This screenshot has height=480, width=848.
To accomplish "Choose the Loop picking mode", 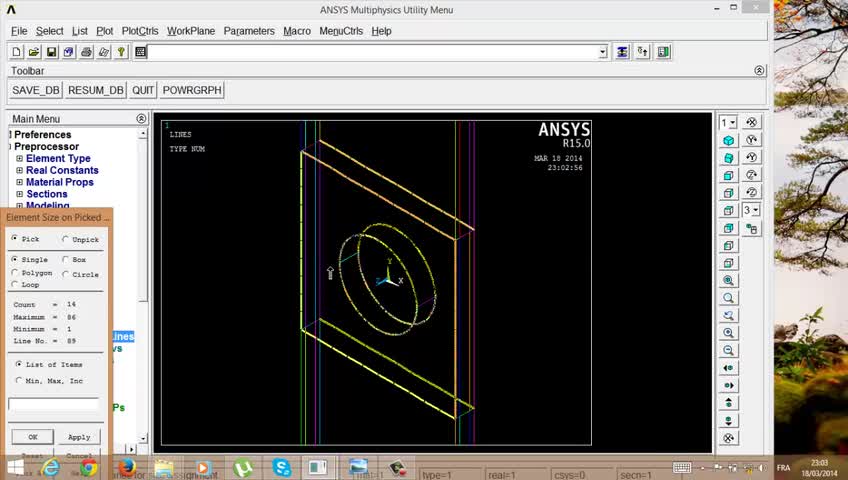I will (x=15, y=284).
